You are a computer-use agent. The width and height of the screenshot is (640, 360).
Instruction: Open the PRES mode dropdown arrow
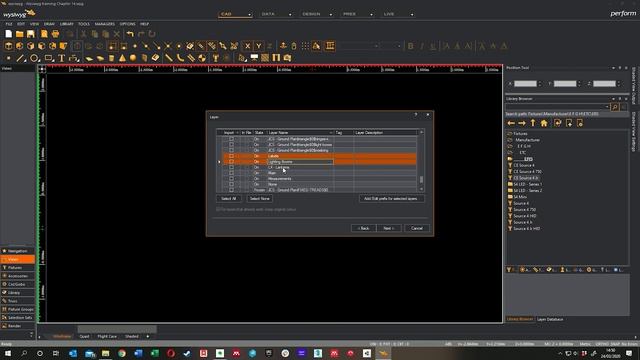click(x=371, y=15)
